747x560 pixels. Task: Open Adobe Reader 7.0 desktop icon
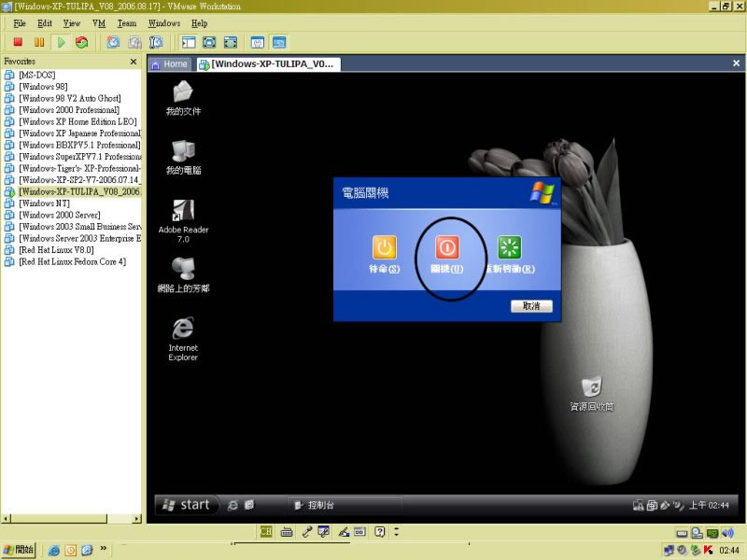point(183,221)
